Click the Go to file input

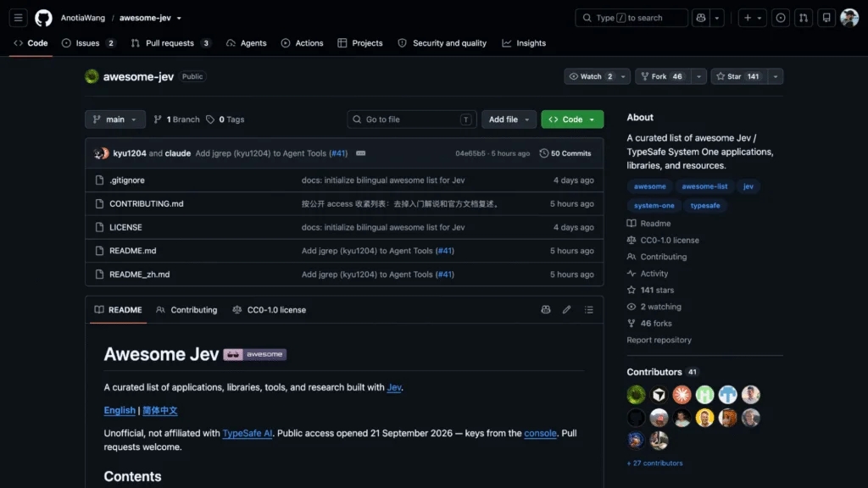412,119
